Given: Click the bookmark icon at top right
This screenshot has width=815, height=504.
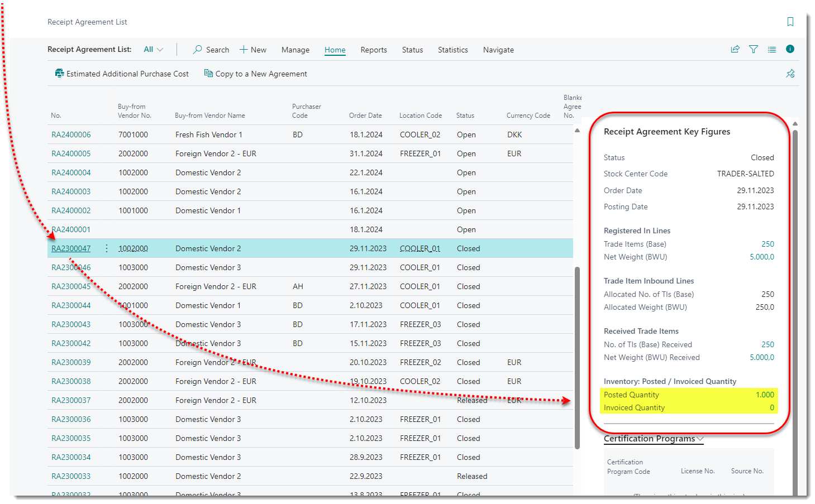Looking at the screenshot, I should tap(790, 22).
